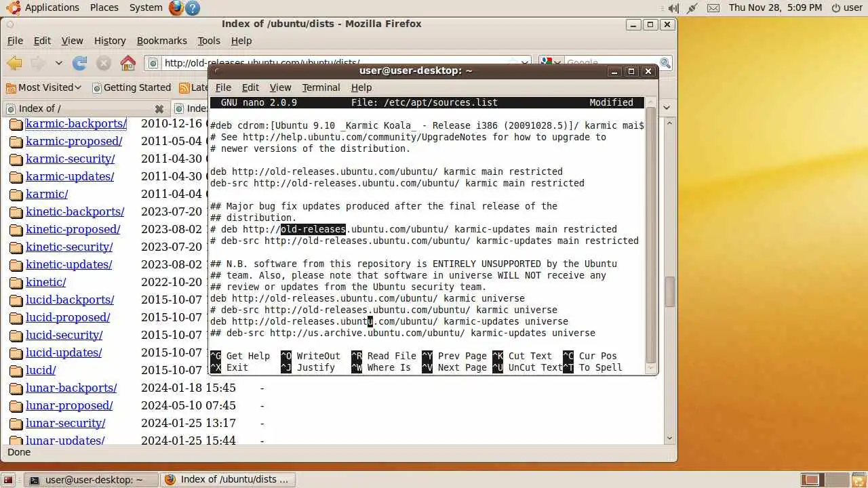Open the terminal File menu

click(x=223, y=87)
